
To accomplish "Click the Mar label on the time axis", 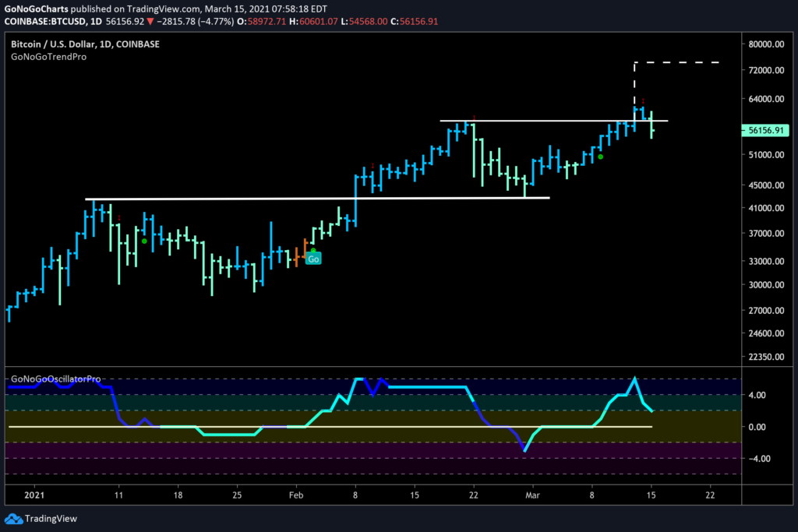I will tap(532, 495).
